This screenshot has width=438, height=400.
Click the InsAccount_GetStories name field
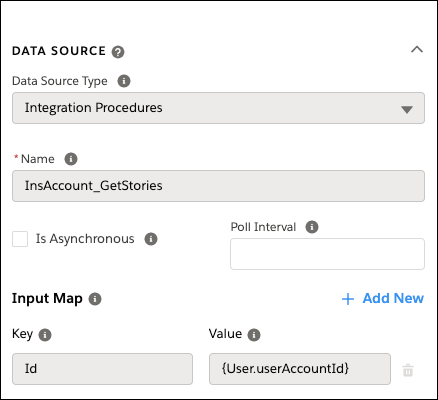point(218,186)
